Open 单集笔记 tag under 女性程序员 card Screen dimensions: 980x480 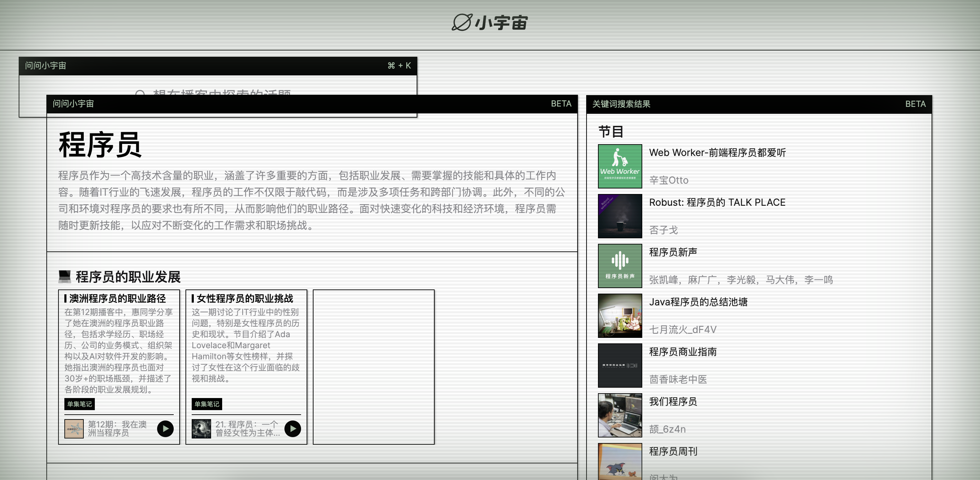click(207, 404)
